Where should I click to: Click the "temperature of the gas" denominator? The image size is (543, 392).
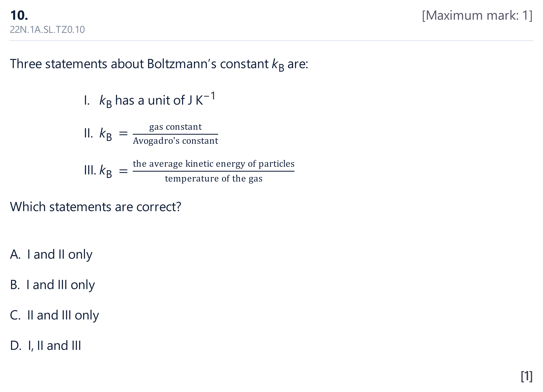click(214, 179)
